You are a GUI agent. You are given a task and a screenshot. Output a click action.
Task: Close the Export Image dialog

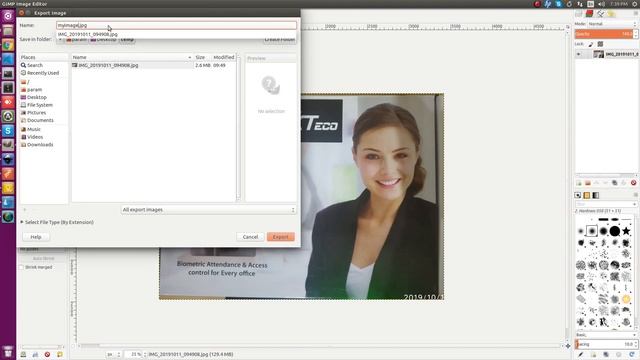click(21, 13)
